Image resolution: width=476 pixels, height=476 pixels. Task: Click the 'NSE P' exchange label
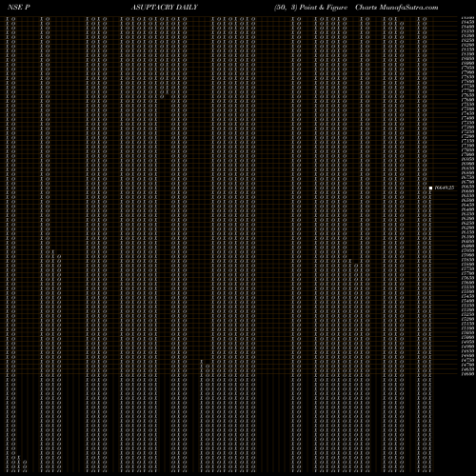(19, 8)
